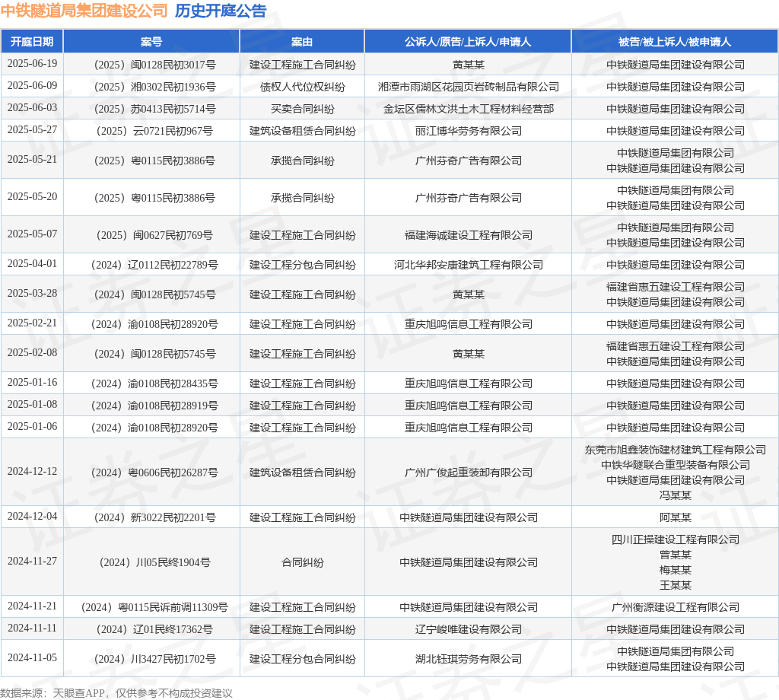
Task: Select case number 闽0128民初3017号
Action: 155,65
